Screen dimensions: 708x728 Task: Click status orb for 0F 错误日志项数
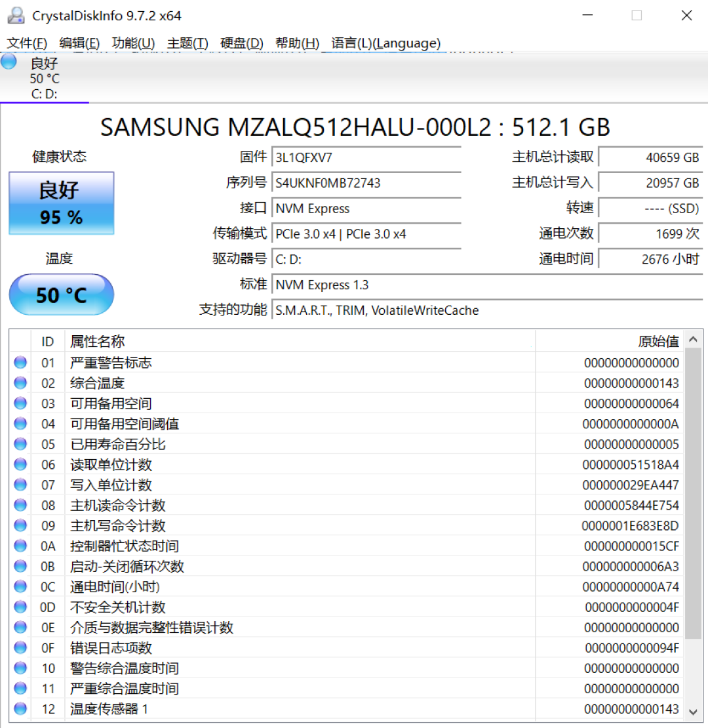click(20, 648)
